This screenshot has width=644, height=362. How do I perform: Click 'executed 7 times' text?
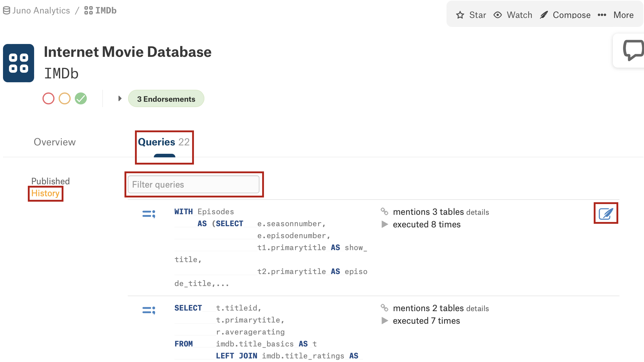(426, 321)
